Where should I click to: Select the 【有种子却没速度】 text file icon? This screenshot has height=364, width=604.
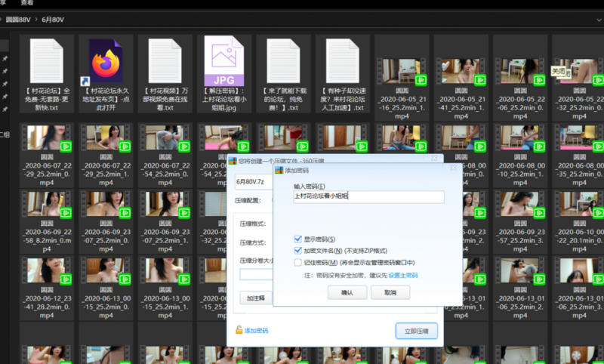343,60
